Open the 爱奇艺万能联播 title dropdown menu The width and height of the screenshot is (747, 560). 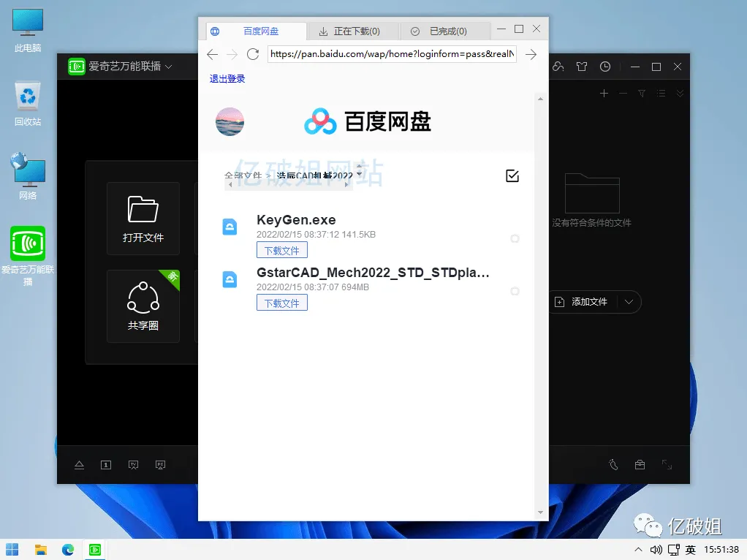tap(168, 67)
